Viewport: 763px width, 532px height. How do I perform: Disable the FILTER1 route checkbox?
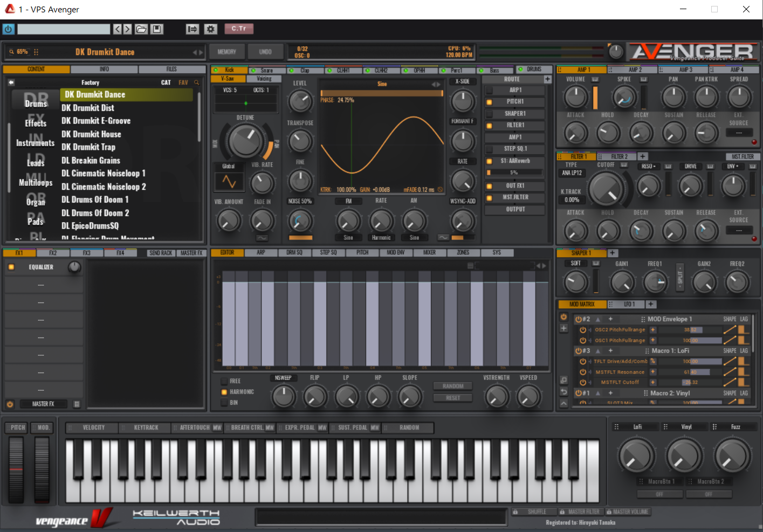coord(490,126)
